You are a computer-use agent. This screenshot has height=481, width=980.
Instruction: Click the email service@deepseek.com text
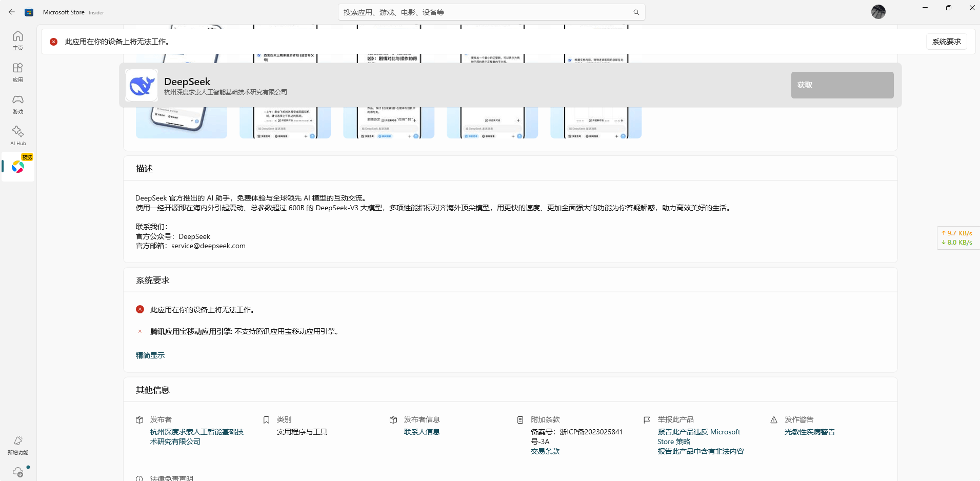(x=208, y=246)
